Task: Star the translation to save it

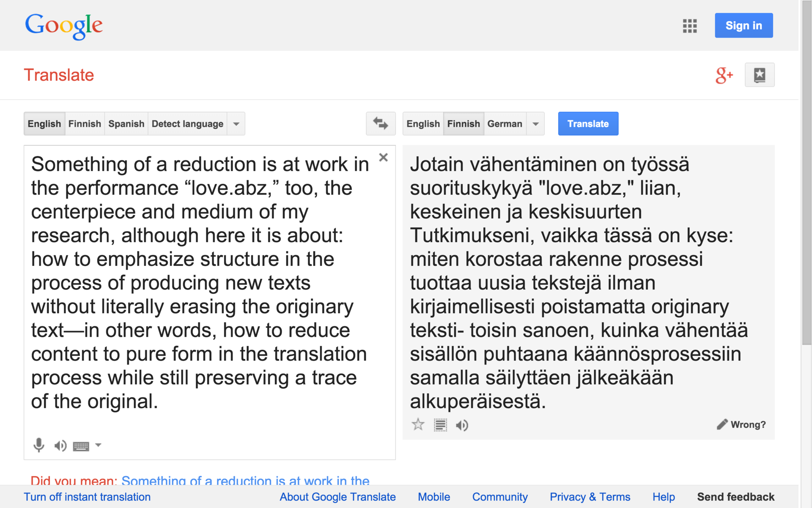Action: [x=418, y=424]
